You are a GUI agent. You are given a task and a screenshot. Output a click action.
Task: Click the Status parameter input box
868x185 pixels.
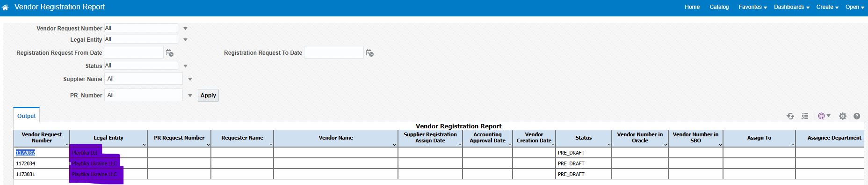click(x=141, y=66)
